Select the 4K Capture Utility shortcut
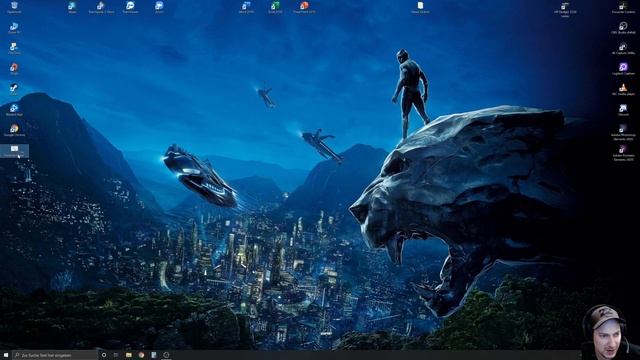Screen dimensions: 640x360 (623, 49)
